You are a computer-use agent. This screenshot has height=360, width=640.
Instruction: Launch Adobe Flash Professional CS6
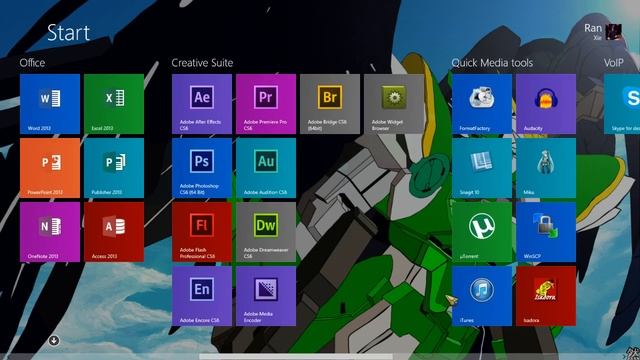[202, 232]
